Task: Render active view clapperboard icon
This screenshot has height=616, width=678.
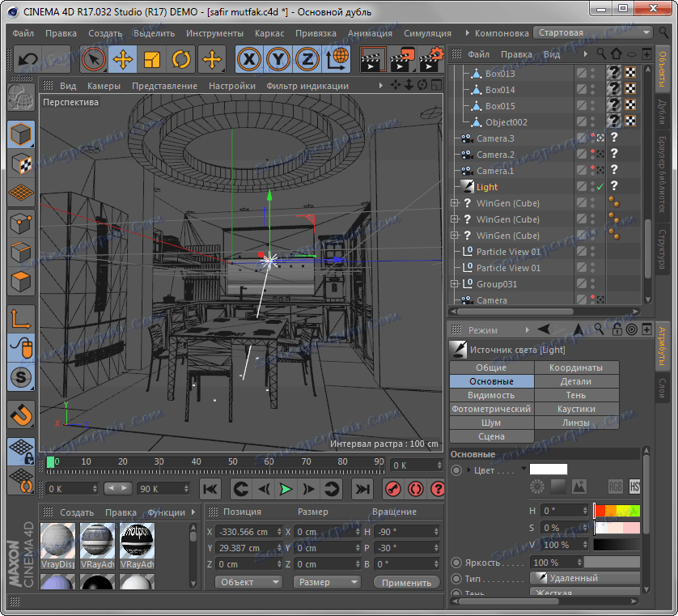Action: point(373,59)
